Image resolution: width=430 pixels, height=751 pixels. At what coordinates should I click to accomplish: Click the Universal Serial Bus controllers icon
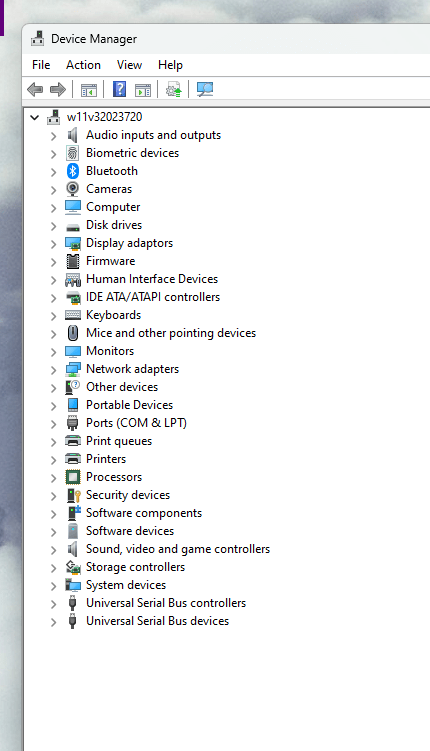(x=73, y=603)
